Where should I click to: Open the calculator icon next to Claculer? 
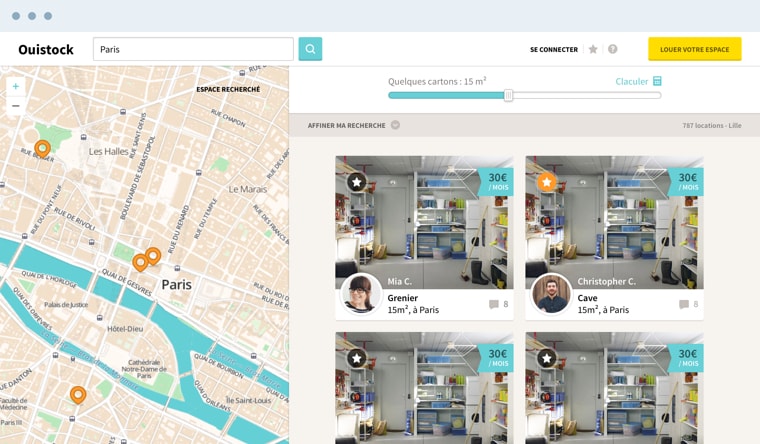coord(657,81)
